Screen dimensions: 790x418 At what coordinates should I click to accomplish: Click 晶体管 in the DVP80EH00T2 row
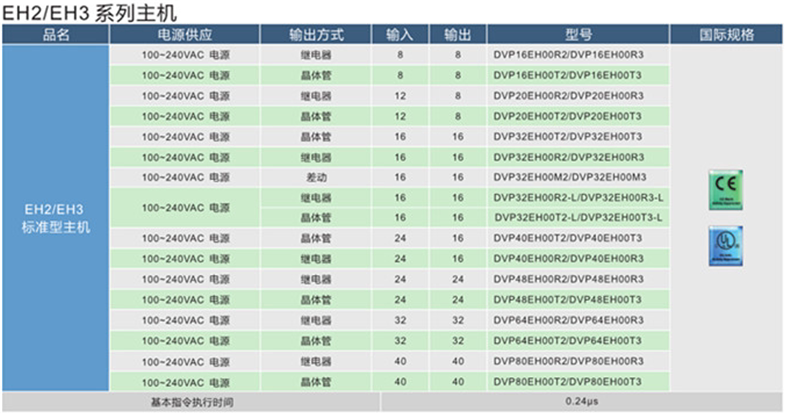pos(316,382)
